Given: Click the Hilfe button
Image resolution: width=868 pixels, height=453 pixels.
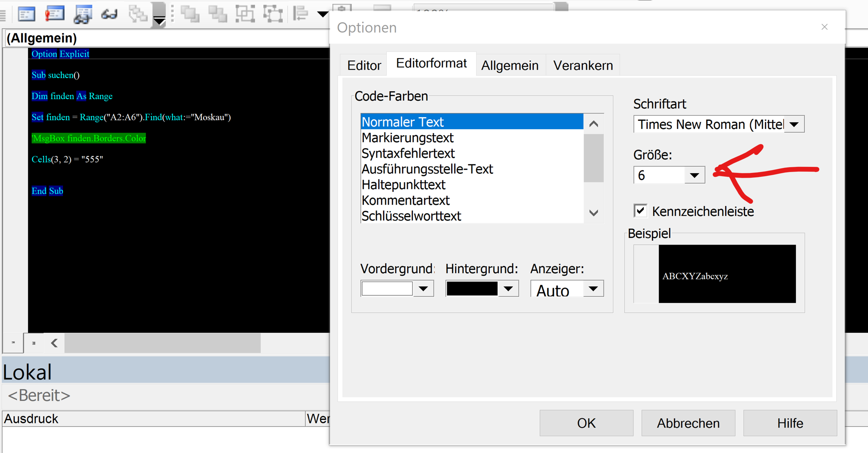Looking at the screenshot, I should tap(790, 423).
